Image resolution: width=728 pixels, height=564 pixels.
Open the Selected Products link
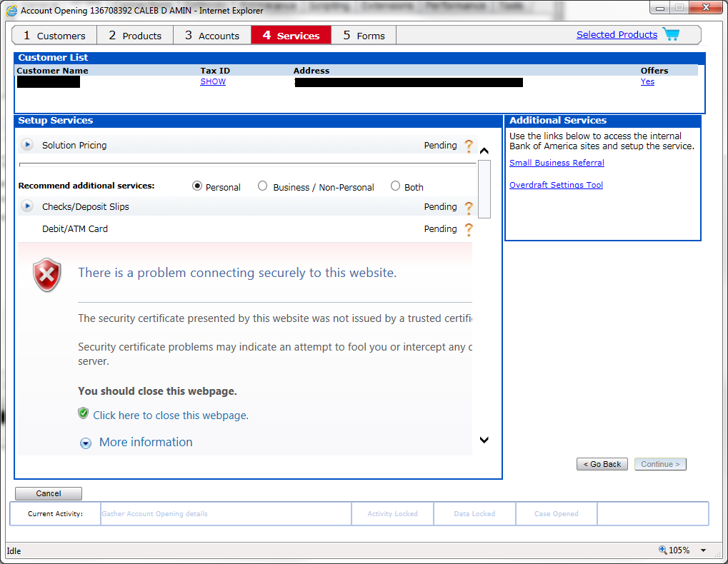pos(617,35)
